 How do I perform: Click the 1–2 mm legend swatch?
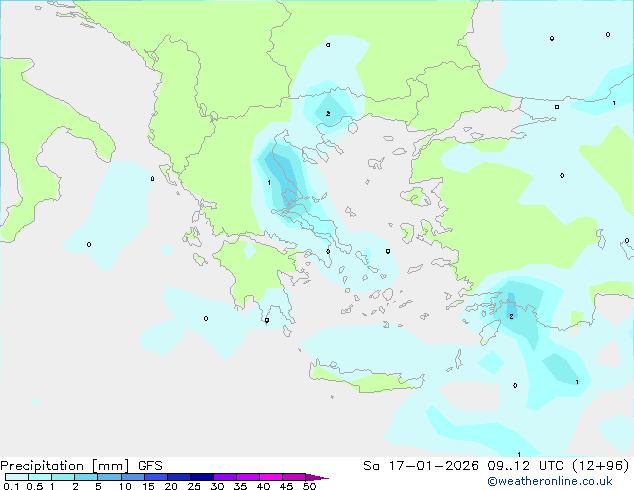pyautogui.click(x=63, y=477)
